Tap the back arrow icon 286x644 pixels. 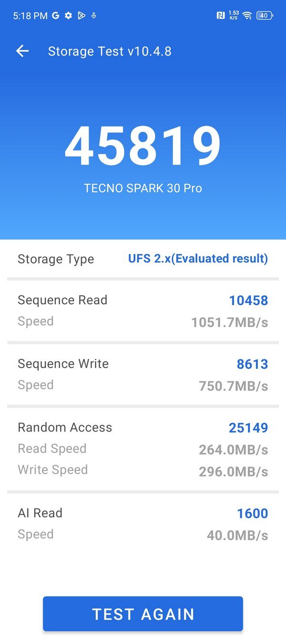click(x=22, y=51)
